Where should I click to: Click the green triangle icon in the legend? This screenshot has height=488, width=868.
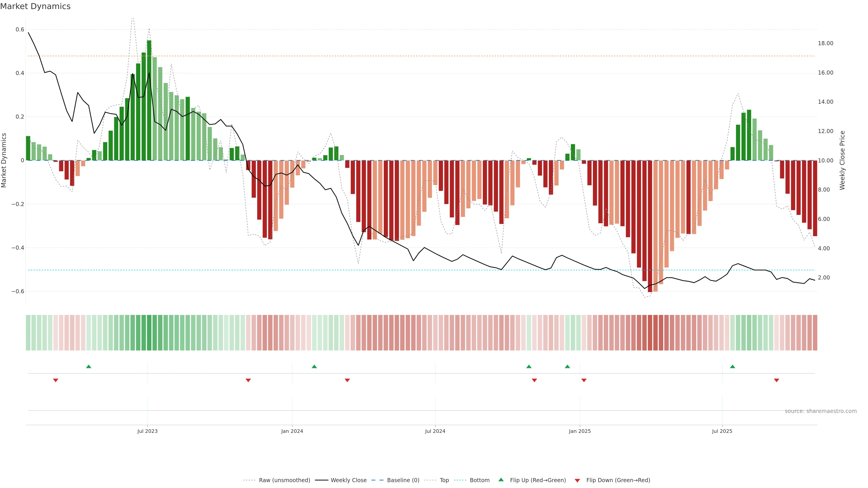[x=501, y=480]
